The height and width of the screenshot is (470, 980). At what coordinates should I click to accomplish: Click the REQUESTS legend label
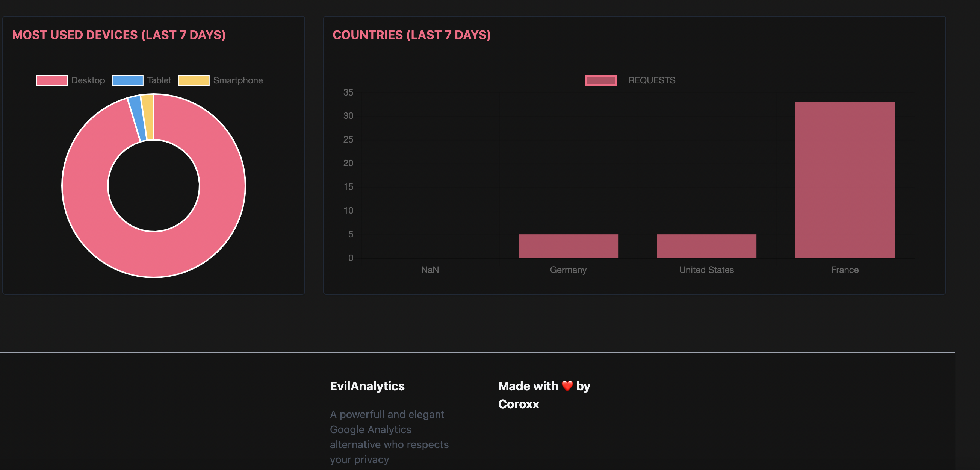(x=651, y=80)
